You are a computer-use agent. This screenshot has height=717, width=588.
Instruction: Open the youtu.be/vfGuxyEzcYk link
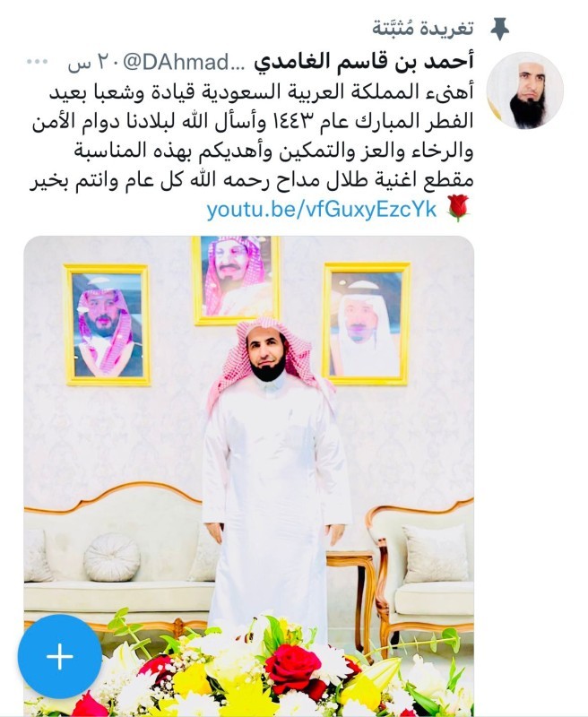point(322,210)
